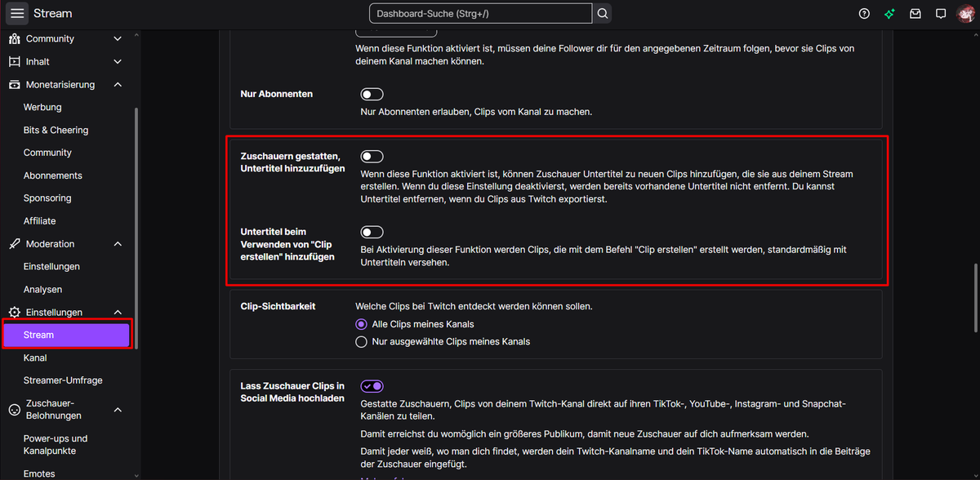Open the hamburger navigation menu
The image size is (980, 480).
[x=17, y=14]
